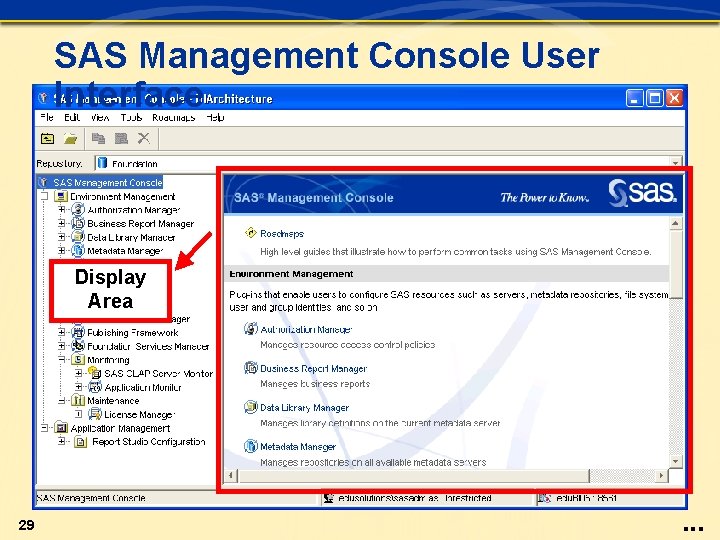This screenshot has height=540, width=720.
Task: Expand the Business Report Manager node
Action: pos(62,223)
